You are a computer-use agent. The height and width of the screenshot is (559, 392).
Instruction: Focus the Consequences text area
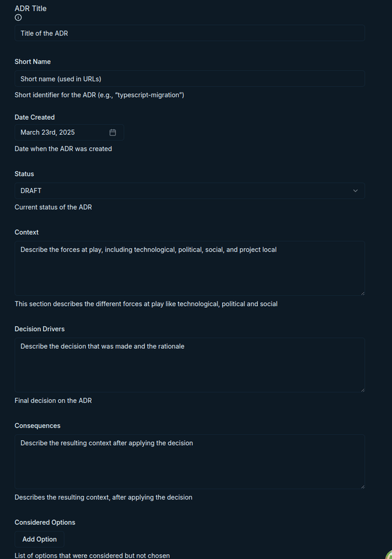189,462
